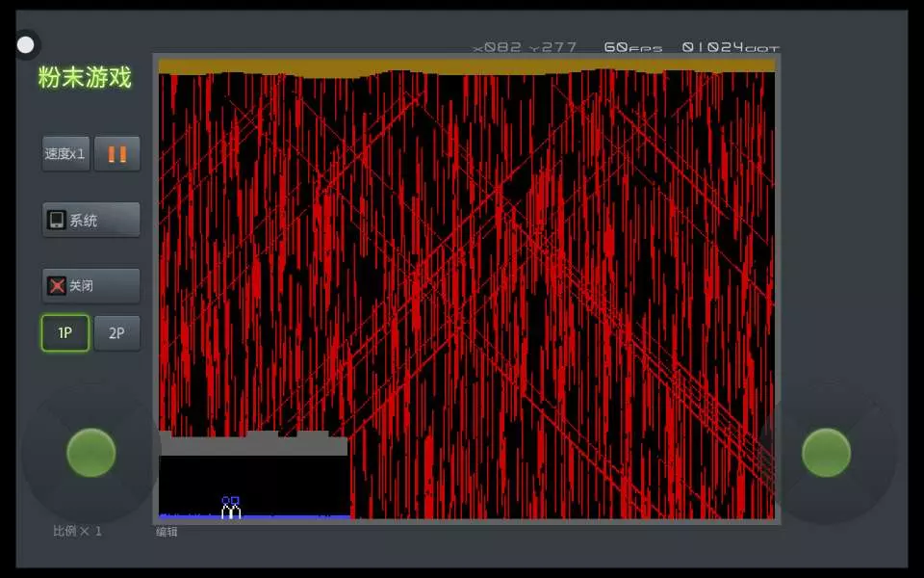The image size is (924, 578).
Task: Switch to 2P player mode
Action: [116, 333]
